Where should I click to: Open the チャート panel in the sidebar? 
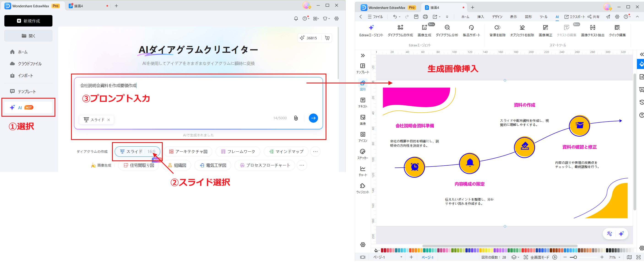363,171
